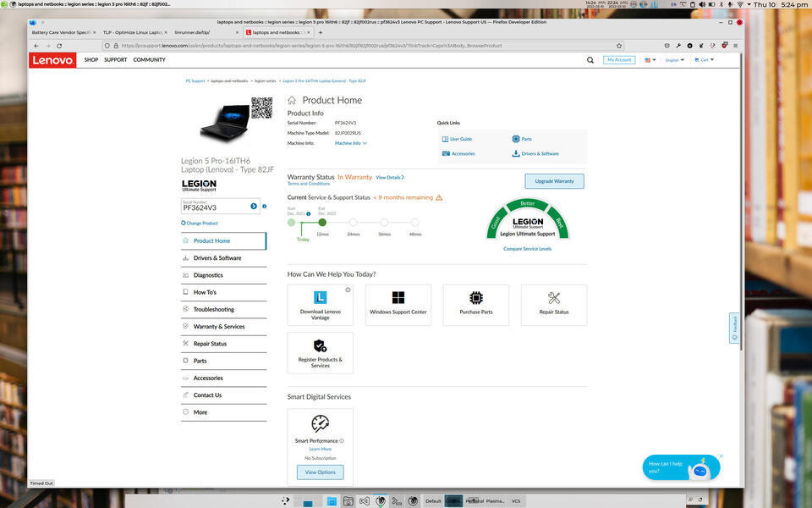Open the terminal launcher in the taskbar

click(397, 501)
